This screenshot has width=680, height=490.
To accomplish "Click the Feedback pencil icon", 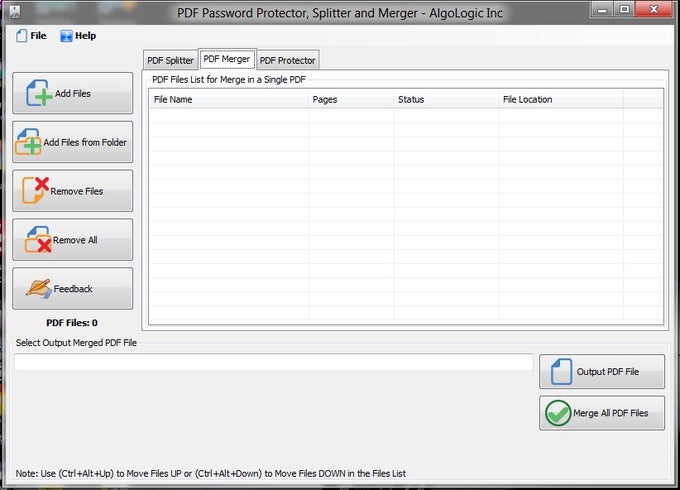I will pos(39,288).
